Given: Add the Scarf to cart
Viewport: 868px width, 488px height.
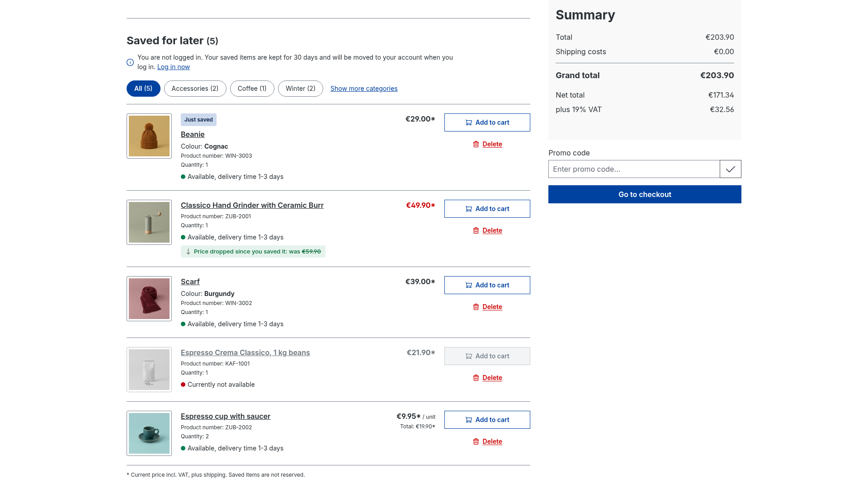Looking at the screenshot, I should click(x=487, y=285).
